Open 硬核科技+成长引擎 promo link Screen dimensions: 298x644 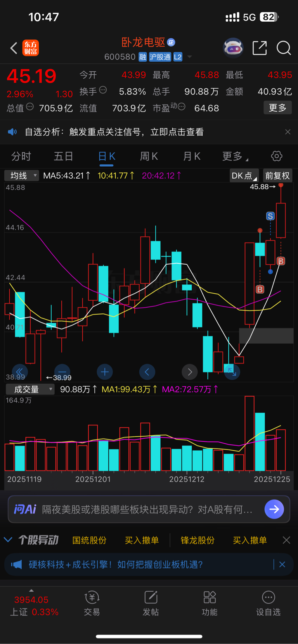116,564
